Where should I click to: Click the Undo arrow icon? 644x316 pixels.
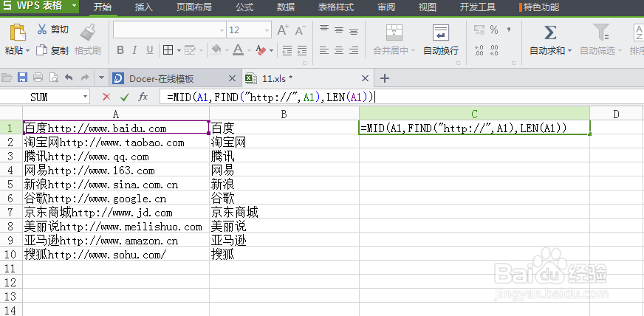click(x=69, y=78)
